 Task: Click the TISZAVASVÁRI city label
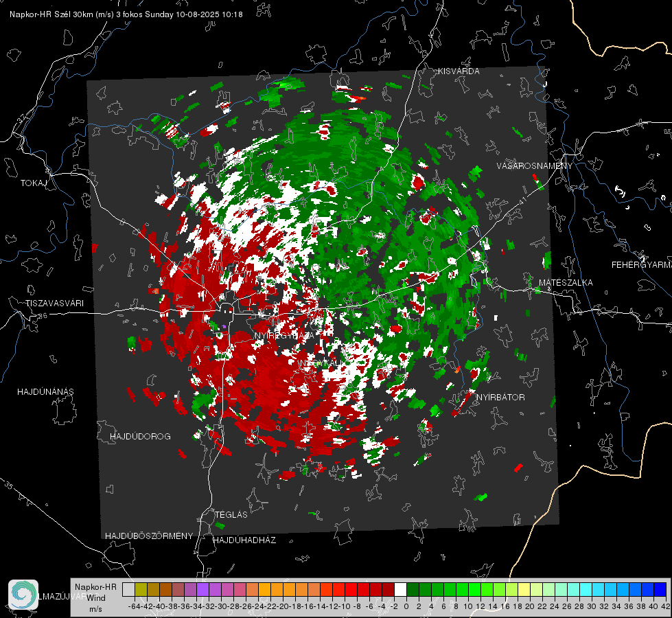click(54, 304)
